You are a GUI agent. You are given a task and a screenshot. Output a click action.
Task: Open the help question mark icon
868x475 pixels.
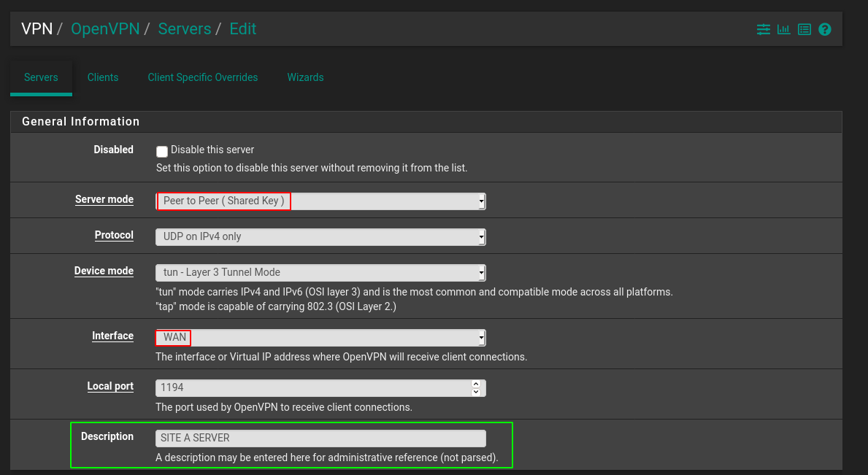click(x=825, y=29)
